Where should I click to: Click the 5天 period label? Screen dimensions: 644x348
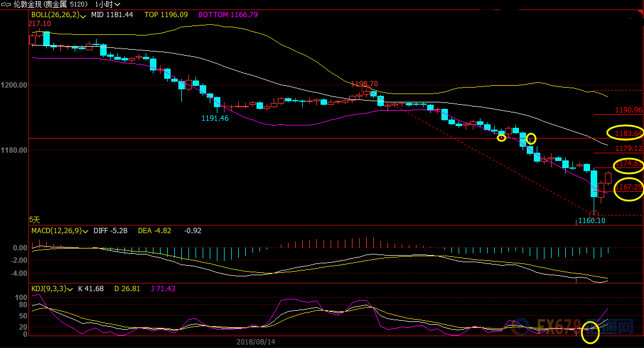(34, 220)
